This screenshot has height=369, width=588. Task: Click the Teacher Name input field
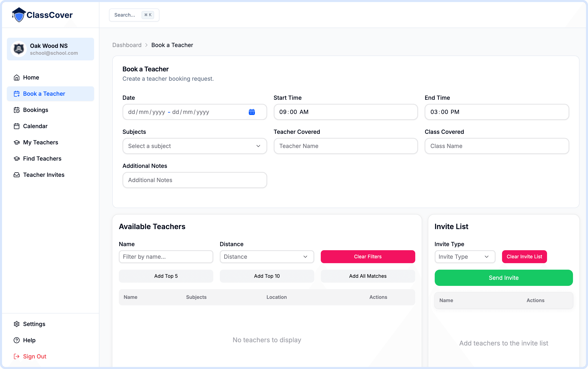point(346,146)
